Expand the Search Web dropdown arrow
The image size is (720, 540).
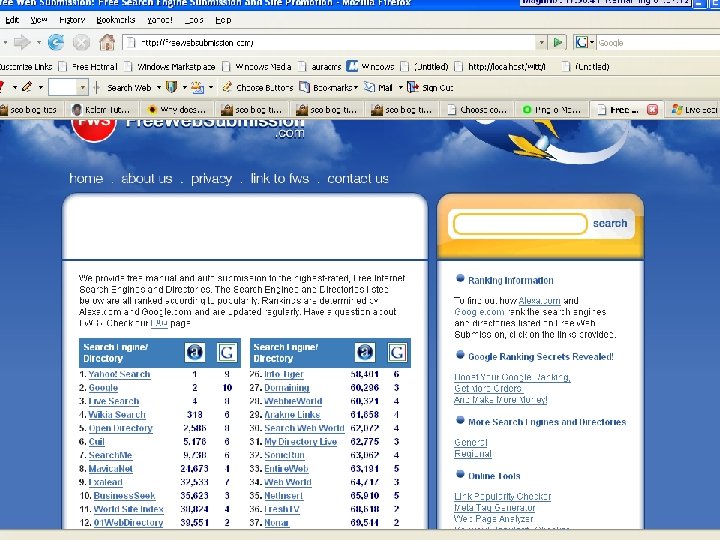coord(159,87)
